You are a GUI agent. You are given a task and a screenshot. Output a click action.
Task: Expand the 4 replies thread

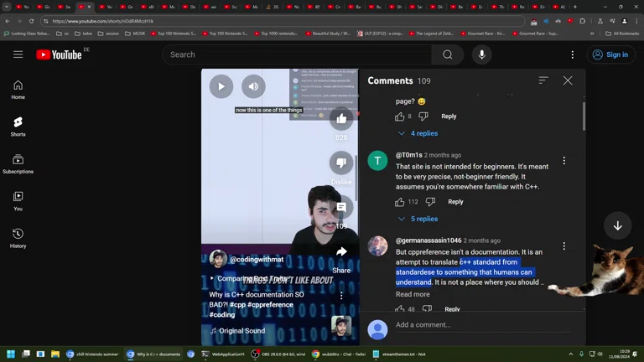point(418,133)
